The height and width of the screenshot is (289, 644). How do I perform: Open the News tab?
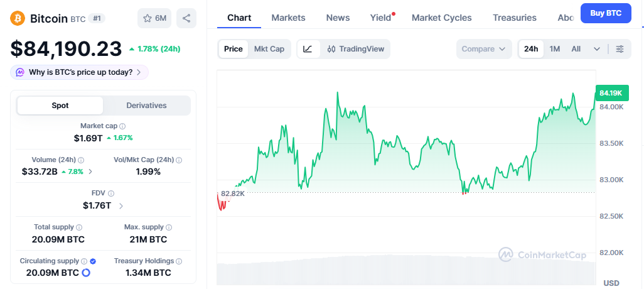[x=338, y=18]
